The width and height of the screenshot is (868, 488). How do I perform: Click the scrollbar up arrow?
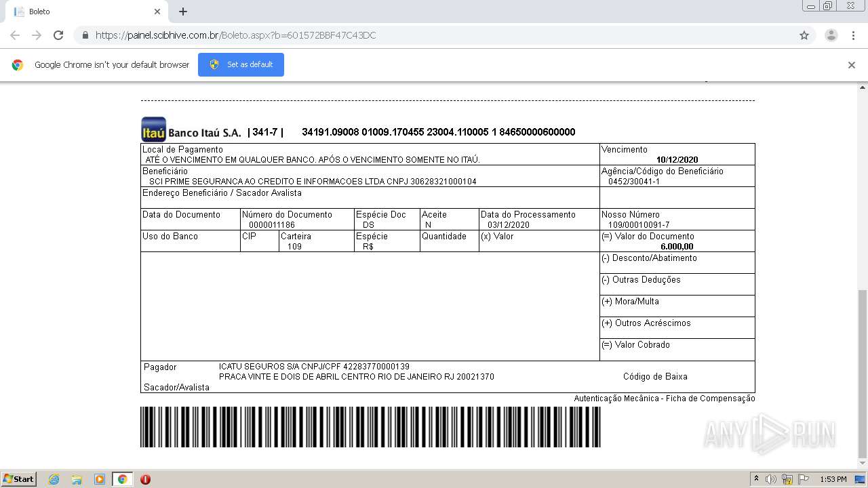(863, 87)
